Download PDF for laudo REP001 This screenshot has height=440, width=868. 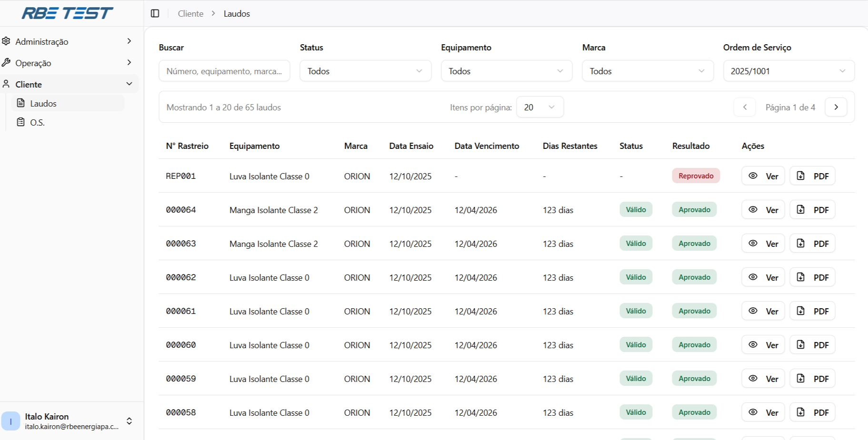click(812, 176)
